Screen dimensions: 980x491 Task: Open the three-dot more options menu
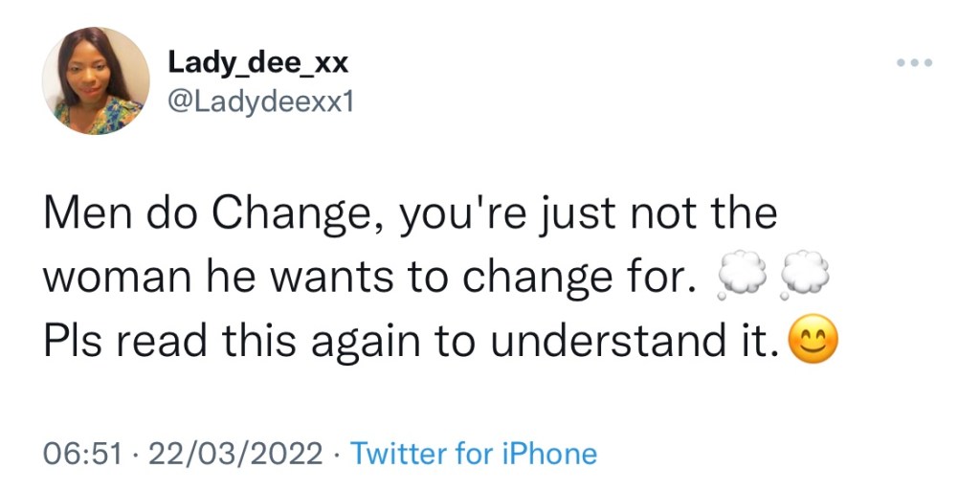914,64
